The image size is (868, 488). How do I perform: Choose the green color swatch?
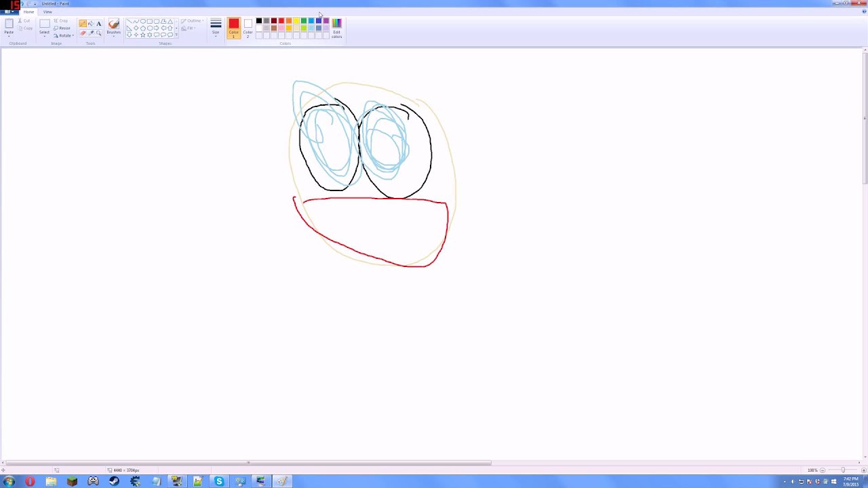304,20
